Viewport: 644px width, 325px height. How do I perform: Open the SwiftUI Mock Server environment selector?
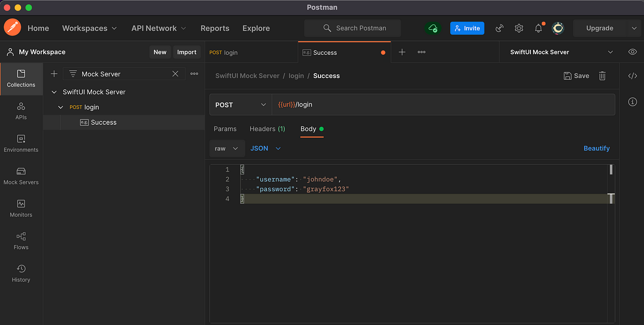tap(562, 52)
